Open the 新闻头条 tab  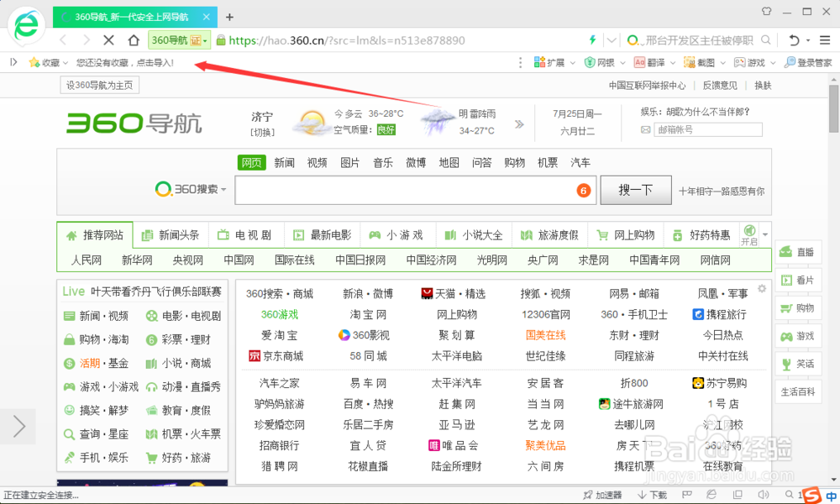171,235
